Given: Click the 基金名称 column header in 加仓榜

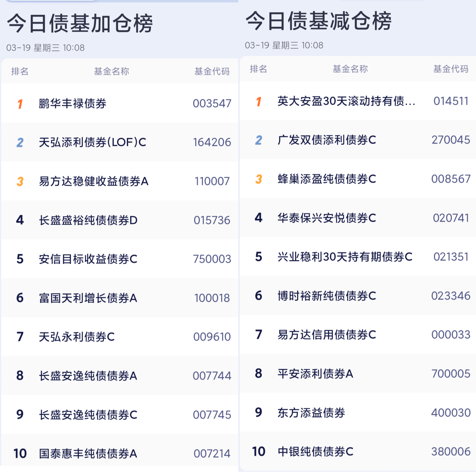Looking at the screenshot, I should click(111, 71).
